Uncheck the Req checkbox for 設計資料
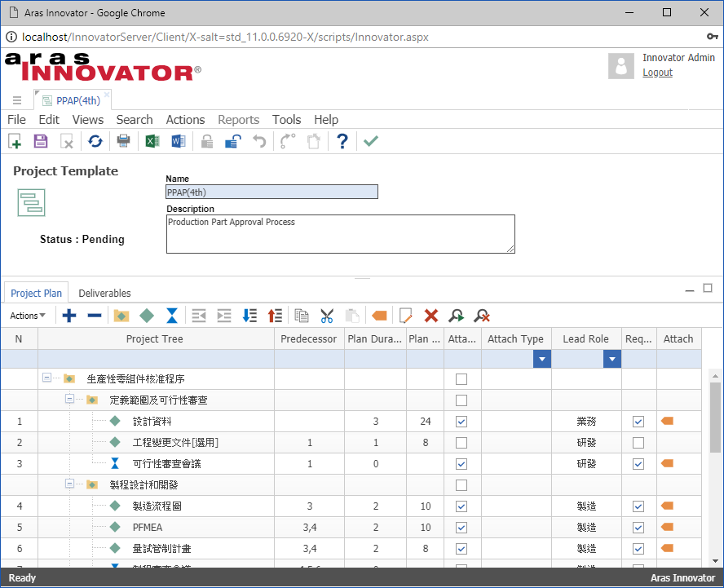This screenshot has width=724, height=588. [638, 421]
